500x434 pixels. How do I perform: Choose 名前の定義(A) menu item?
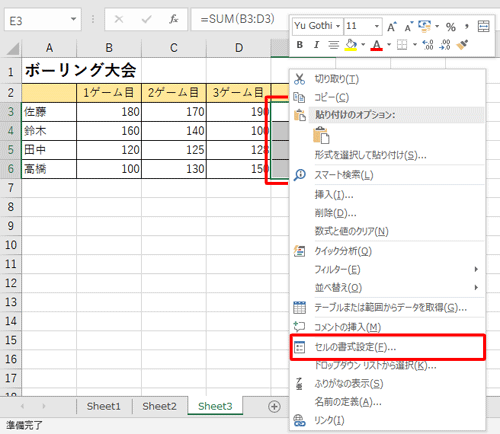coord(387,402)
